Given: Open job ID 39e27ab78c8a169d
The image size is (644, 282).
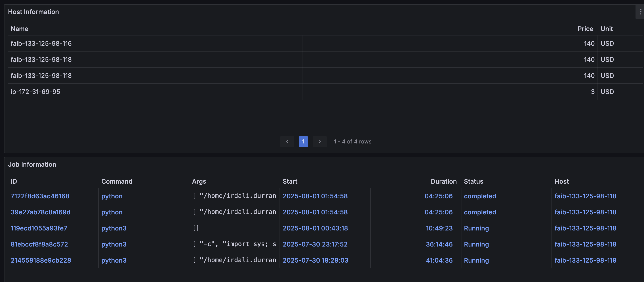Looking at the screenshot, I should 40,212.
